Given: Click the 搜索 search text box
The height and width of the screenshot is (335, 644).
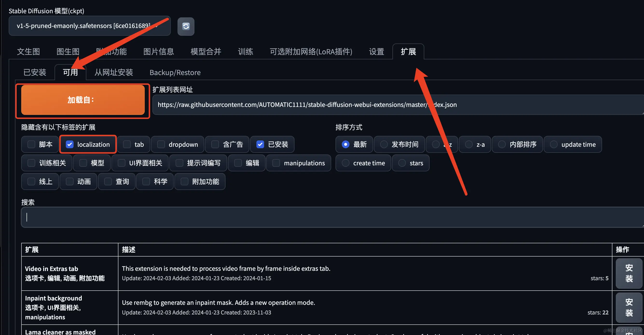Looking at the screenshot, I should point(333,217).
